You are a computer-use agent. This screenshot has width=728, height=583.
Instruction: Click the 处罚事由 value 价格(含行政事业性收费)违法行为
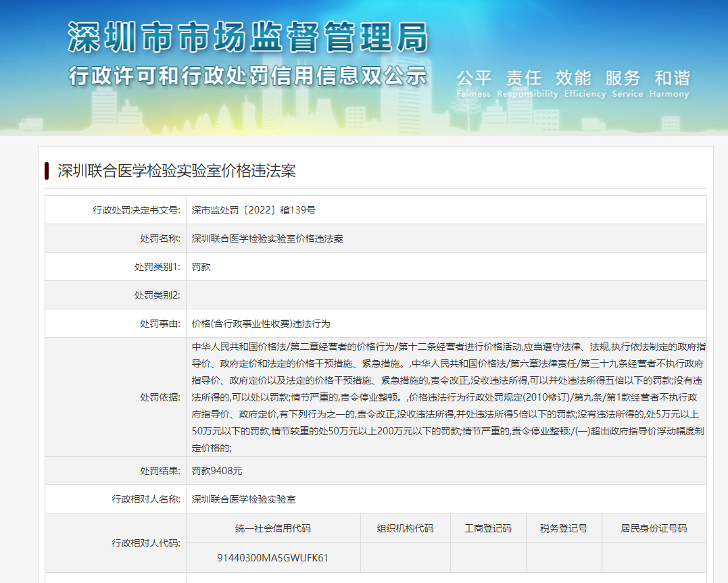[261, 324]
